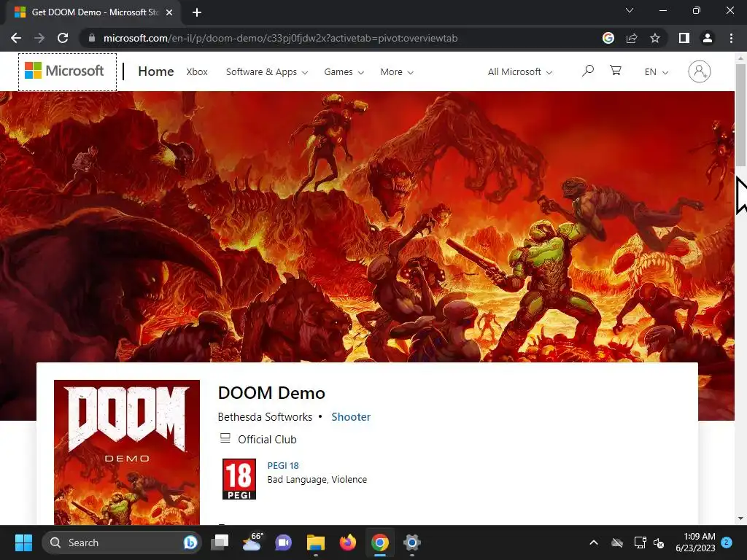Show hidden system tray icons
The width and height of the screenshot is (747, 560).
tap(594, 542)
